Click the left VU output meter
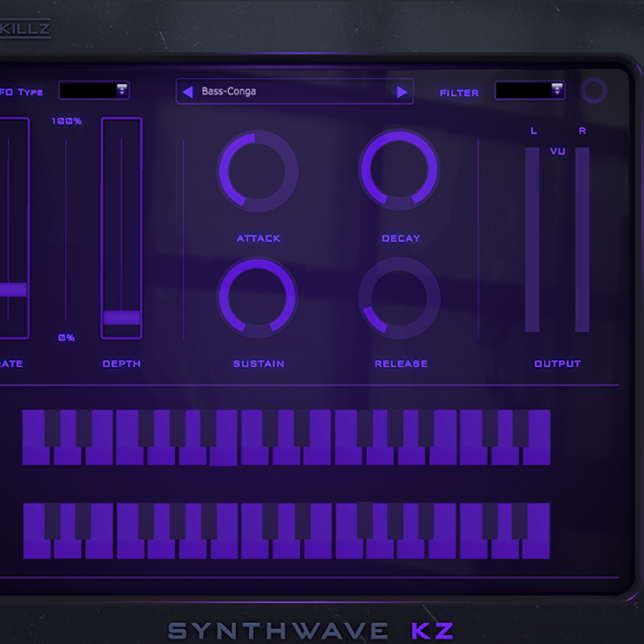The width and height of the screenshot is (644, 644). (x=532, y=240)
